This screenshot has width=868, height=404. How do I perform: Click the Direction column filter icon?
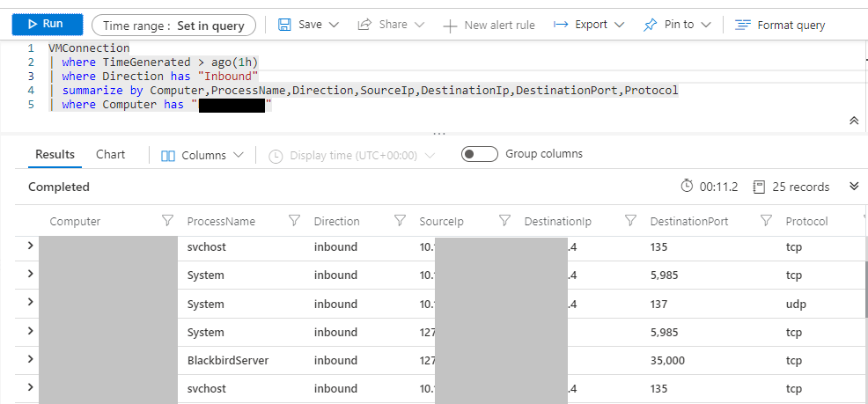[400, 221]
